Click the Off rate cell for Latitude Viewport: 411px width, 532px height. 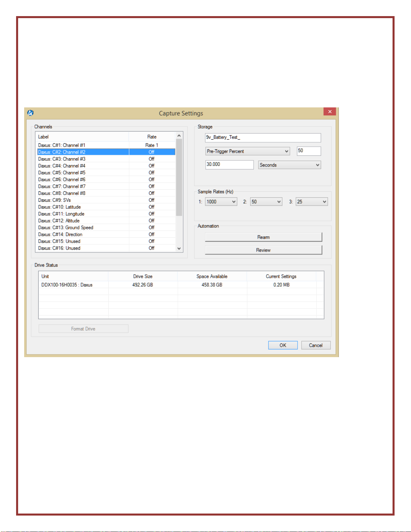152,207
